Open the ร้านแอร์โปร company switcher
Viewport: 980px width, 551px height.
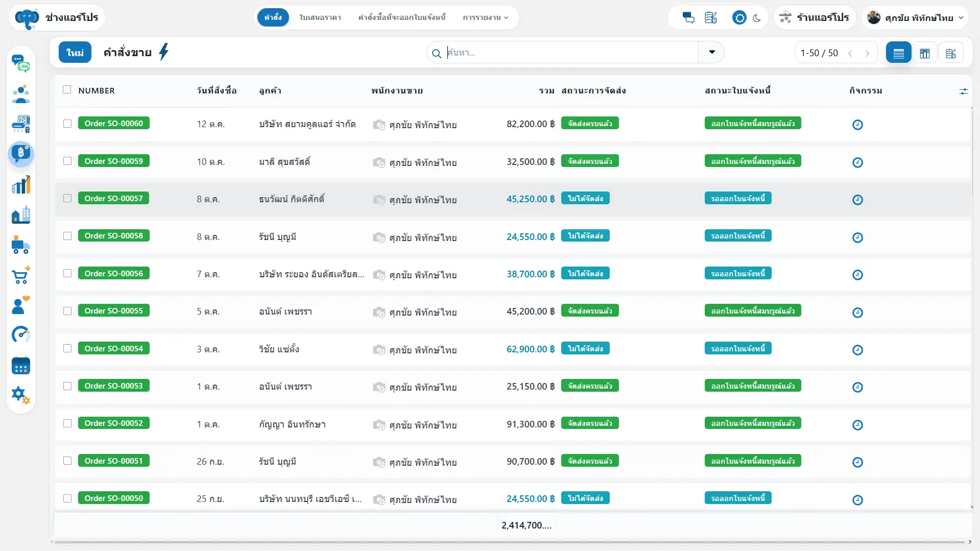(815, 18)
